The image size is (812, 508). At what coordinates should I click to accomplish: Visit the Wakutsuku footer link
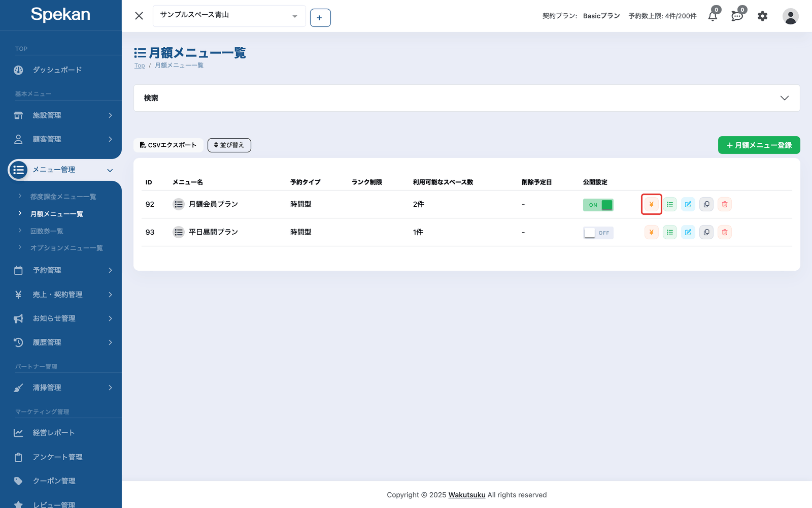tap(467, 495)
